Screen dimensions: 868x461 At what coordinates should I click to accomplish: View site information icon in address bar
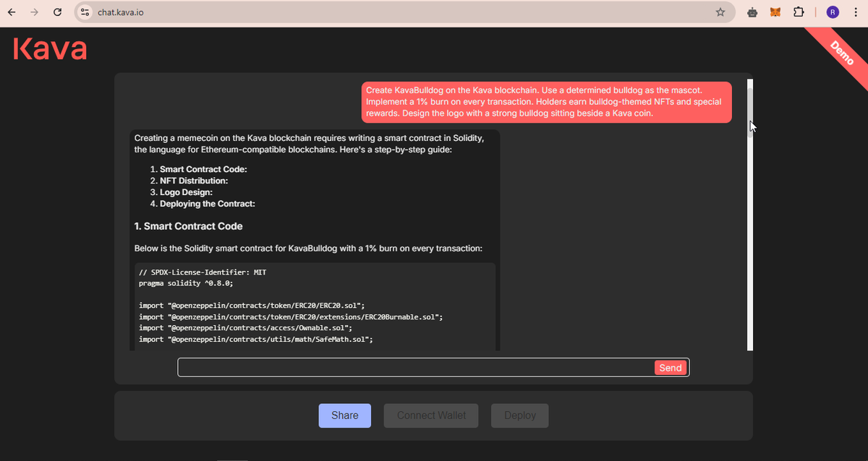(85, 12)
